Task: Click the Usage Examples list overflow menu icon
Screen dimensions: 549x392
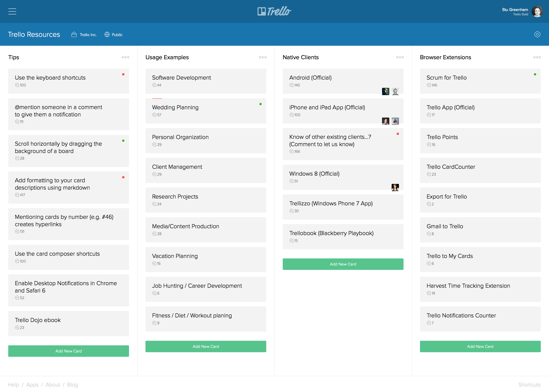Action: tap(263, 57)
